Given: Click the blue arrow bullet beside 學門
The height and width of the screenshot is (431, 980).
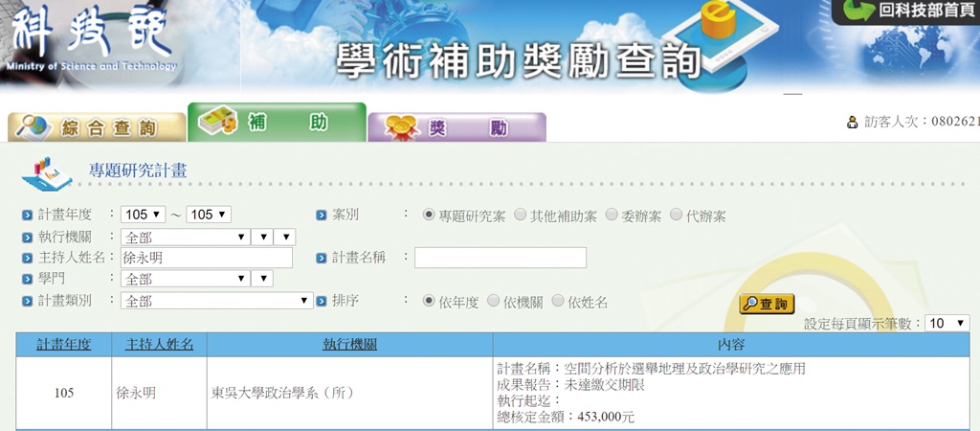Looking at the screenshot, I should point(27,279).
